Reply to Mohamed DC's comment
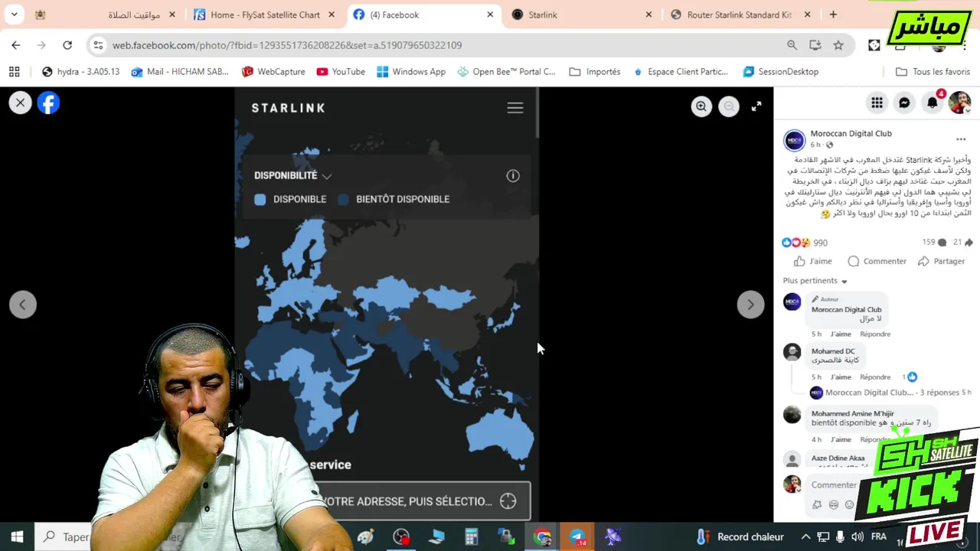980x551 pixels. pyautogui.click(x=875, y=377)
